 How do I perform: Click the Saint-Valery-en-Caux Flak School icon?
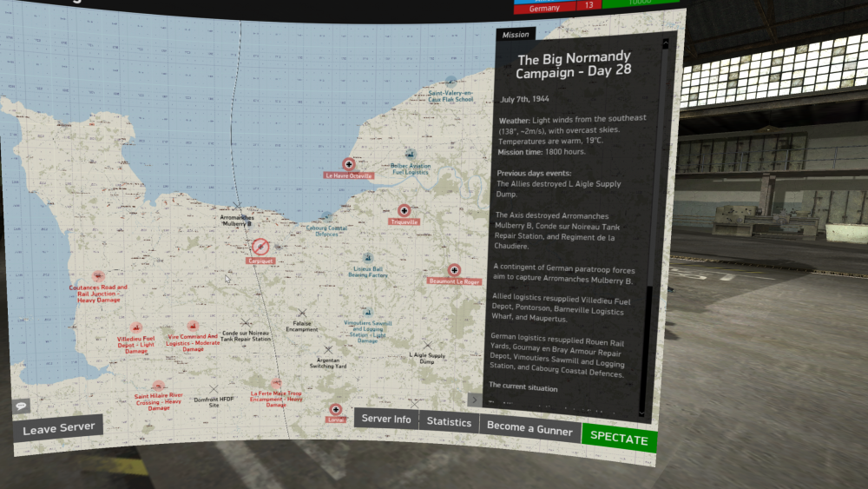pyautogui.click(x=451, y=82)
